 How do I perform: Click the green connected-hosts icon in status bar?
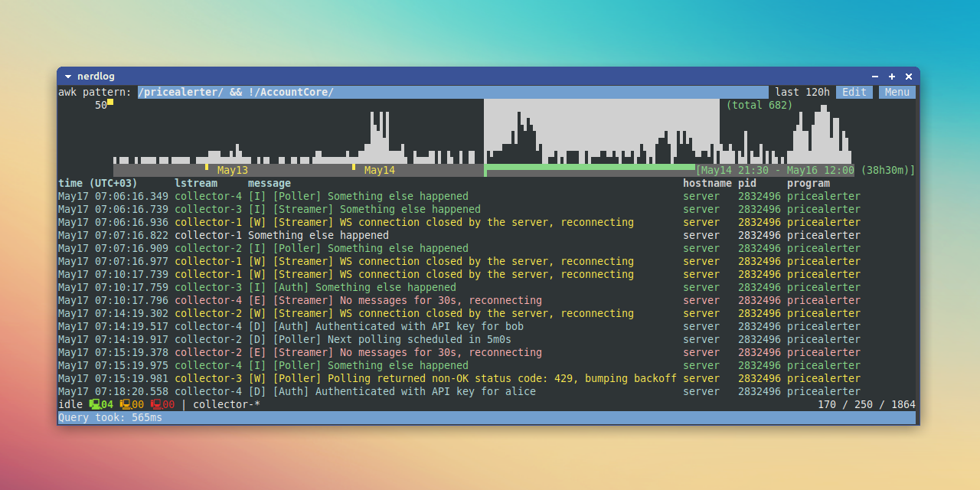(x=96, y=404)
